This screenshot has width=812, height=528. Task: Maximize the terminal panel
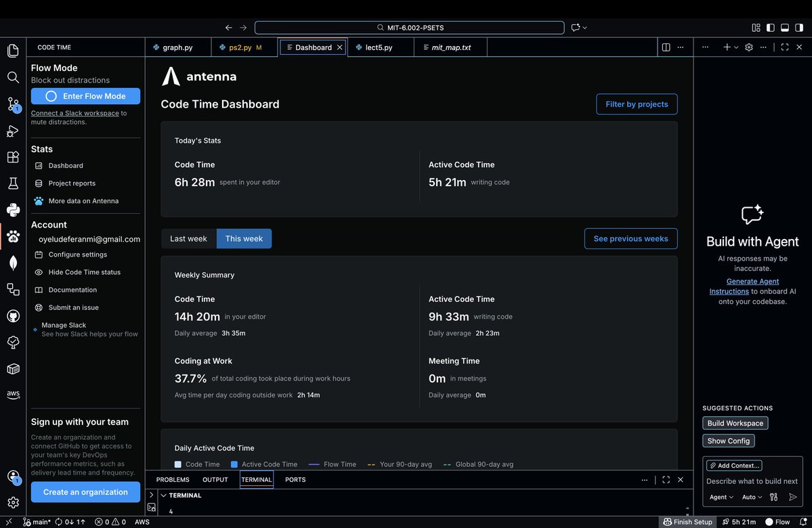pos(666,480)
